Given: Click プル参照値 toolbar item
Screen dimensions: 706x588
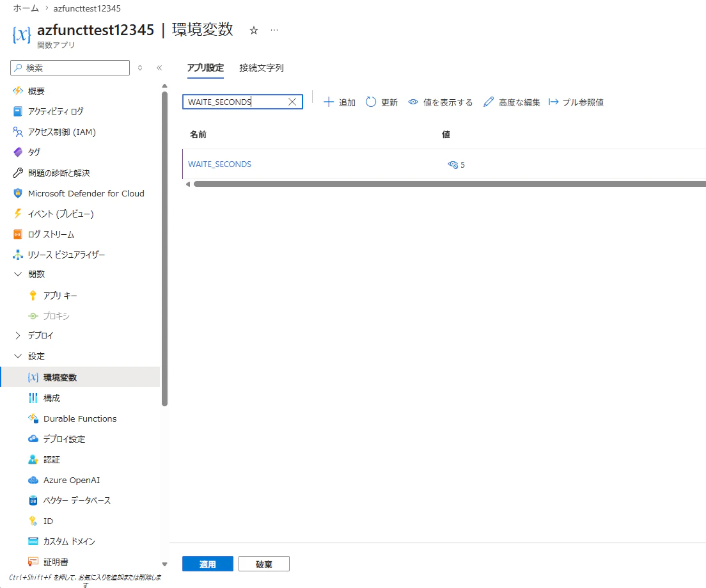Looking at the screenshot, I should tap(576, 102).
